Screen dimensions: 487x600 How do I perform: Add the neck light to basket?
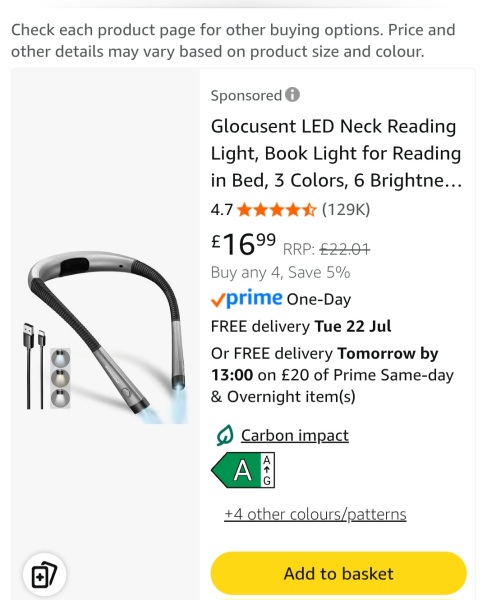pyautogui.click(x=338, y=573)
